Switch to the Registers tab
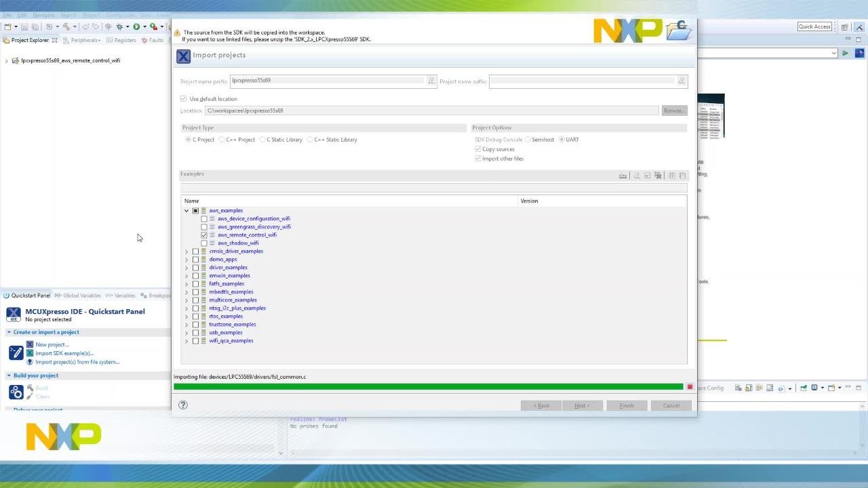The width and height of the screenshot is (868, 488). point(121,40)
